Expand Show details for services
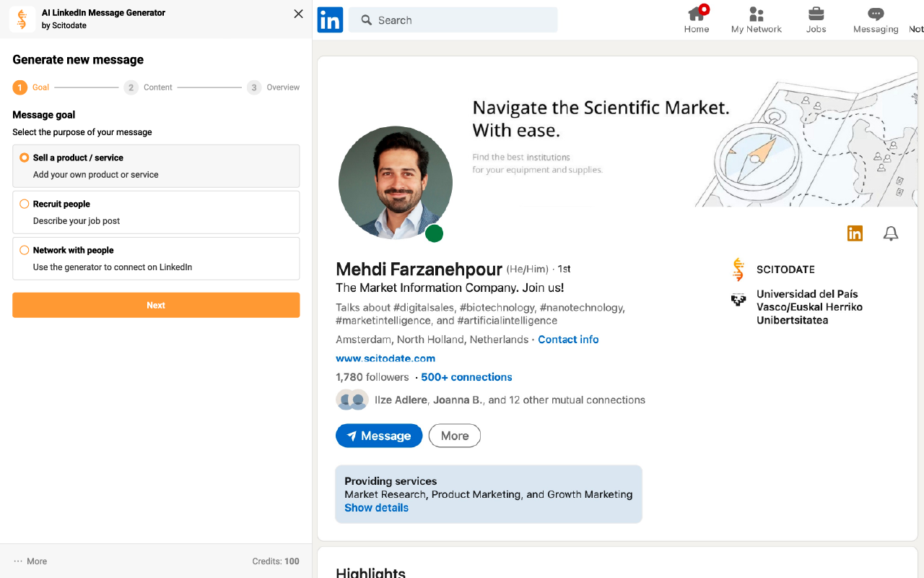Image resolution: width=924 pixels, height=578 pixels. (x=376, y=508)
